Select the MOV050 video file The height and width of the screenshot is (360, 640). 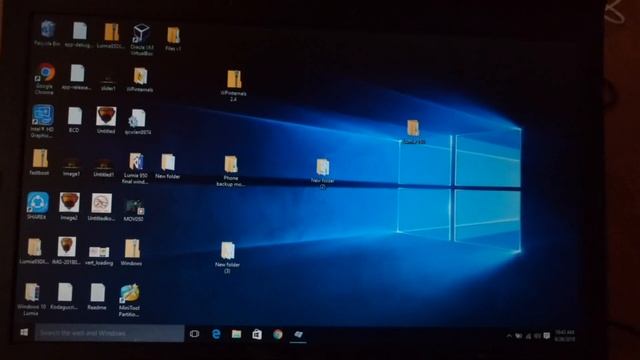click(133, 210)
